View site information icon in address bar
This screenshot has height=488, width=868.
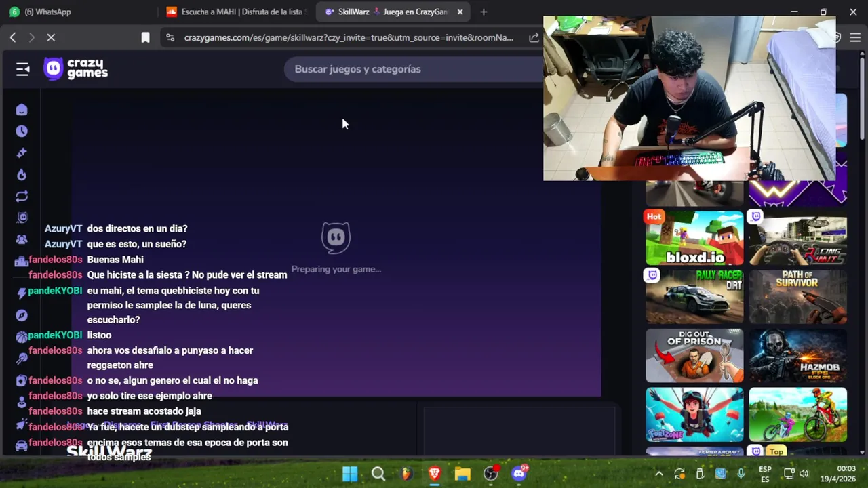[170, 37]
